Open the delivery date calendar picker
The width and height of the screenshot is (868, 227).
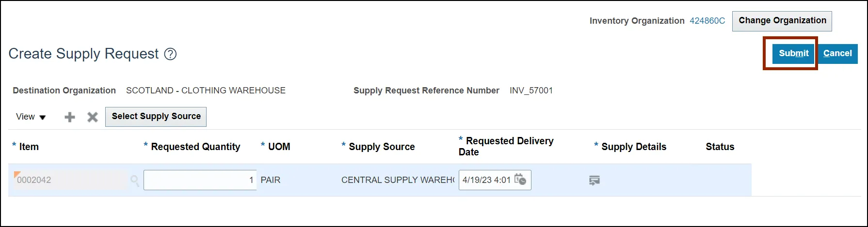point(520,180)
